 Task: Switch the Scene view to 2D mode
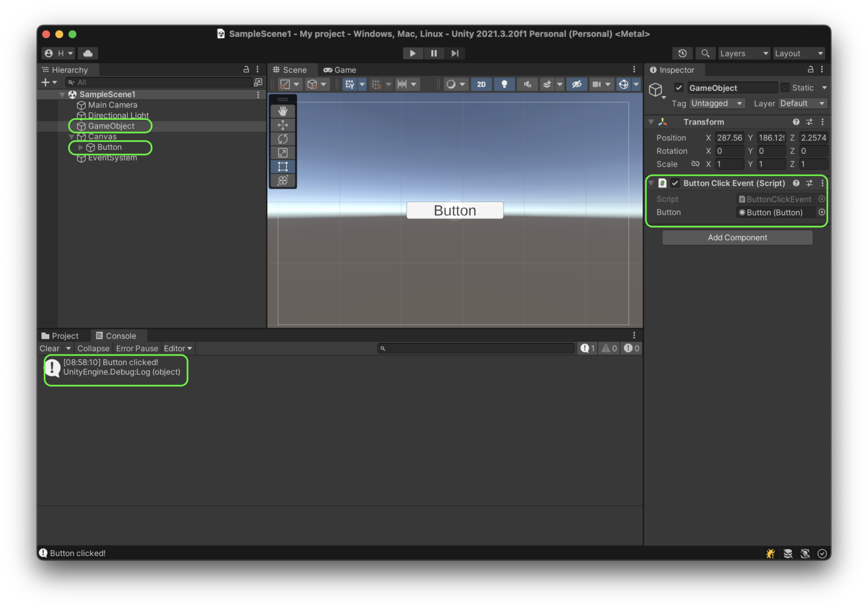tap(481, 84)
